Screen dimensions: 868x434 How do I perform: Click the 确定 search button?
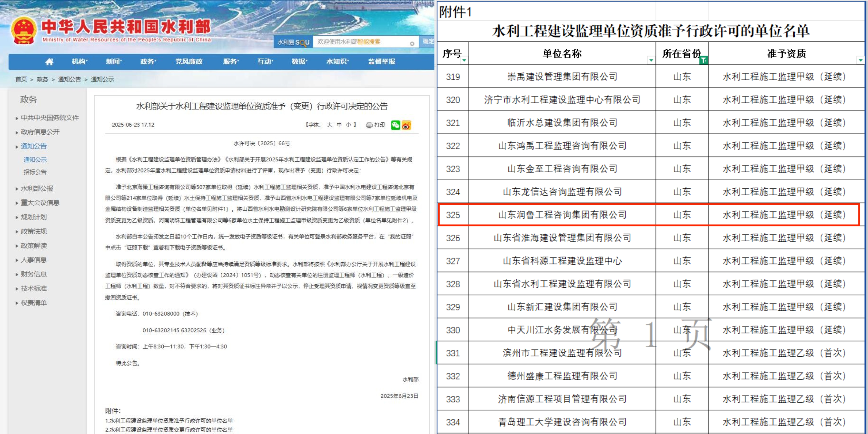pyautogui.click(x=428, y=42)
